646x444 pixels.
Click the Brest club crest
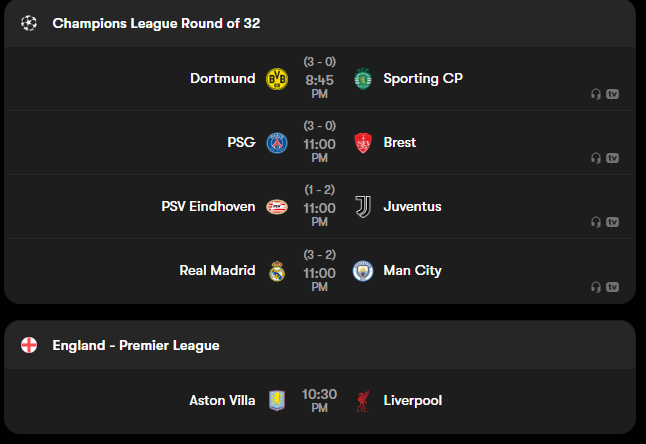(362, 143)
